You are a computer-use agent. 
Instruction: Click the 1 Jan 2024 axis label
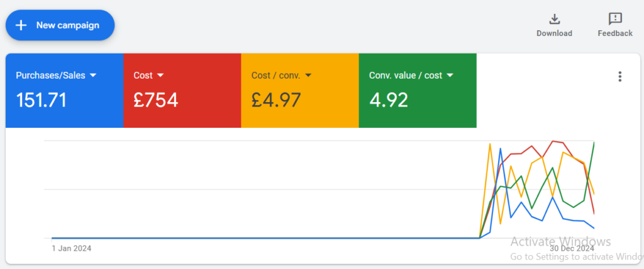[x=72, y=248]
